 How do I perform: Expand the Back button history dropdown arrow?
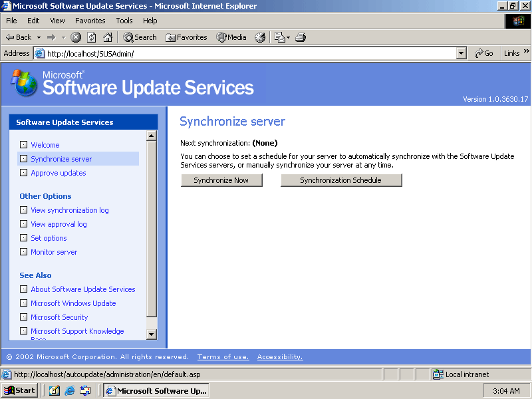point(39,37)
